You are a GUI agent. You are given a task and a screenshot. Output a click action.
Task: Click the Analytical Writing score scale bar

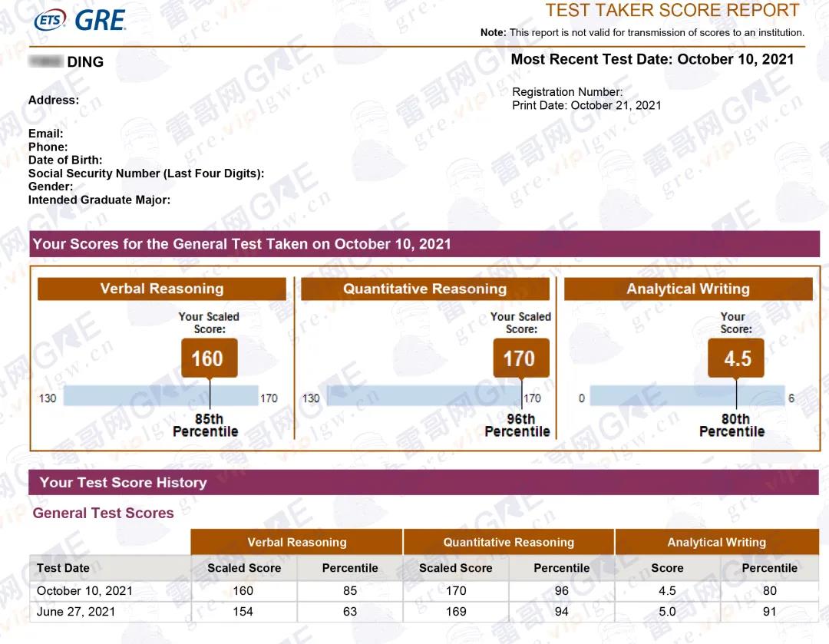[x=687, y=395]
